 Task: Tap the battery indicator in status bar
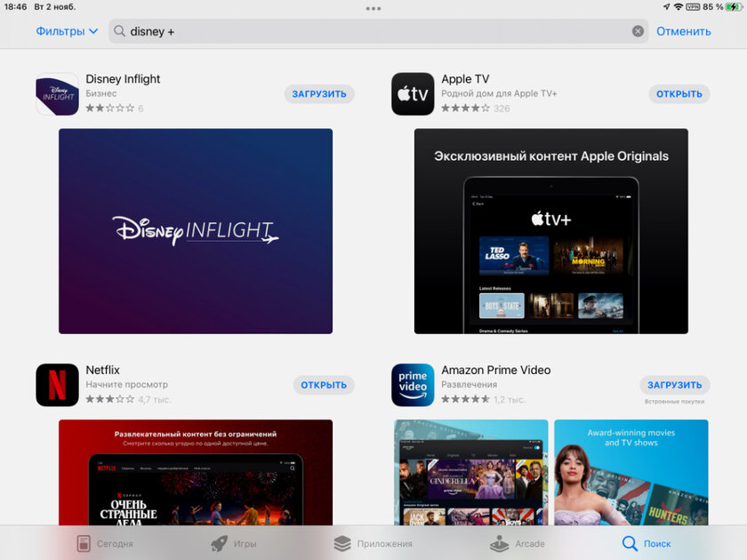coord(734,7)
